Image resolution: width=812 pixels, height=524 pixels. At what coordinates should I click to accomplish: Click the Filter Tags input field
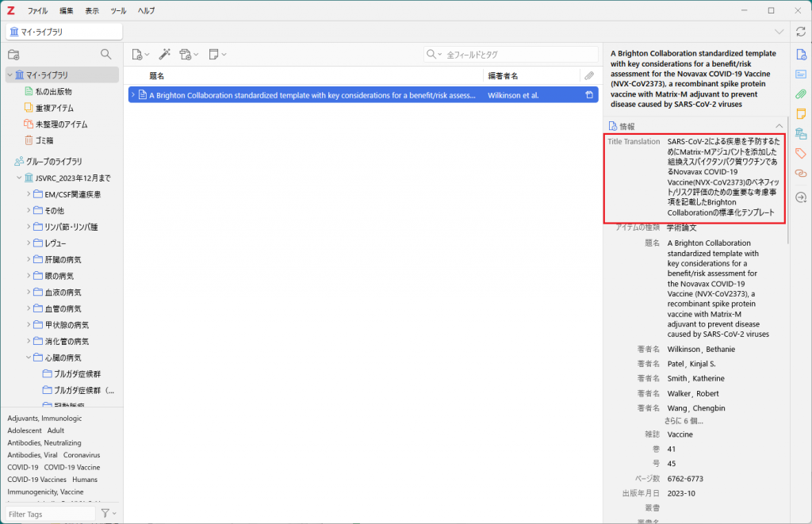point(51,514)
